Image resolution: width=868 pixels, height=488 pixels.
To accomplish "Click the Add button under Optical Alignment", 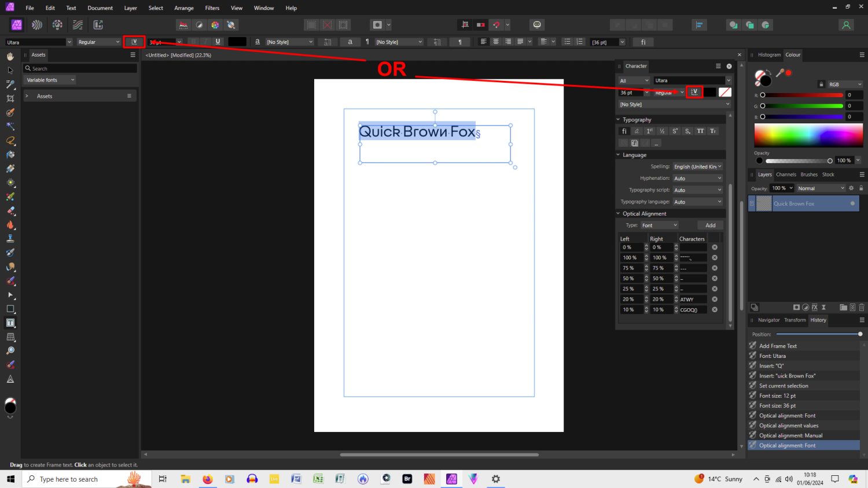I will click(x=710, y=225).
